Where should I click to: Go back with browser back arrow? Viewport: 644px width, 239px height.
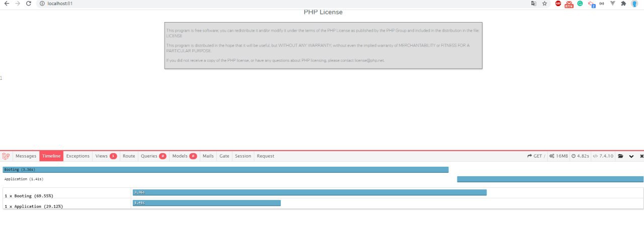click(x=7, y=4)
